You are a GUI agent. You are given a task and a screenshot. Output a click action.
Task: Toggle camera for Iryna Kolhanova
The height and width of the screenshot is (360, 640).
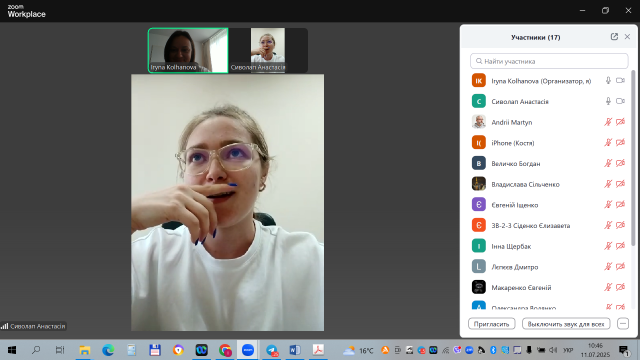pos(620,80)
